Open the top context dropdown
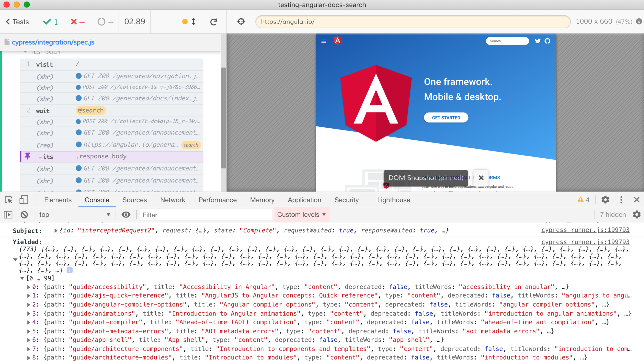The image size is (644, 361). (x=74, y=214)
